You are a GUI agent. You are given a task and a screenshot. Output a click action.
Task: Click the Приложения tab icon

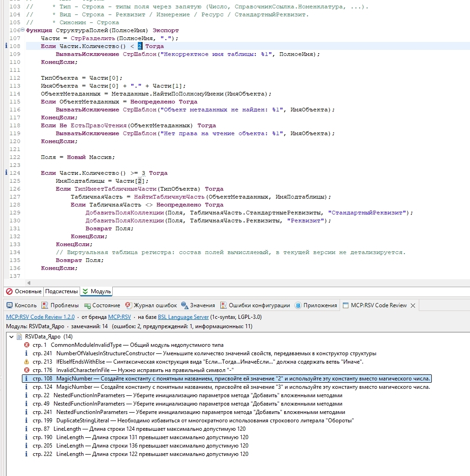coord(298,305)
